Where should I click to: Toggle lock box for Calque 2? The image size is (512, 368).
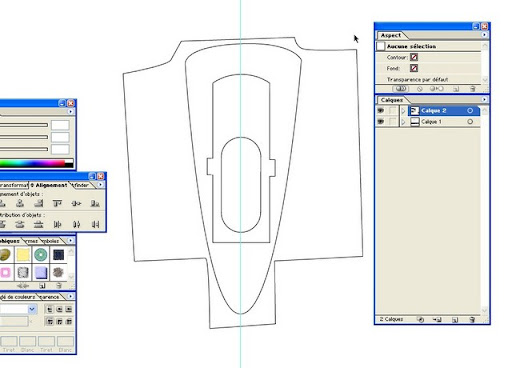click(x=393, y=111)
